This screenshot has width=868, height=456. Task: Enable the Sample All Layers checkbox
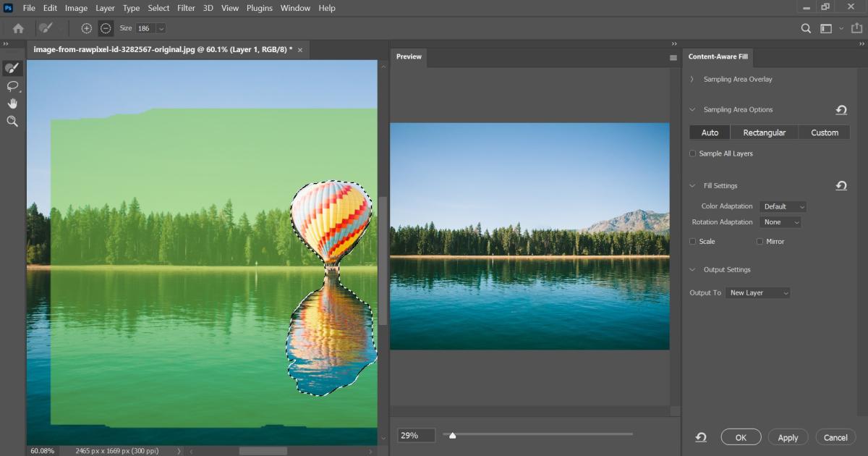tap(693, 153)
